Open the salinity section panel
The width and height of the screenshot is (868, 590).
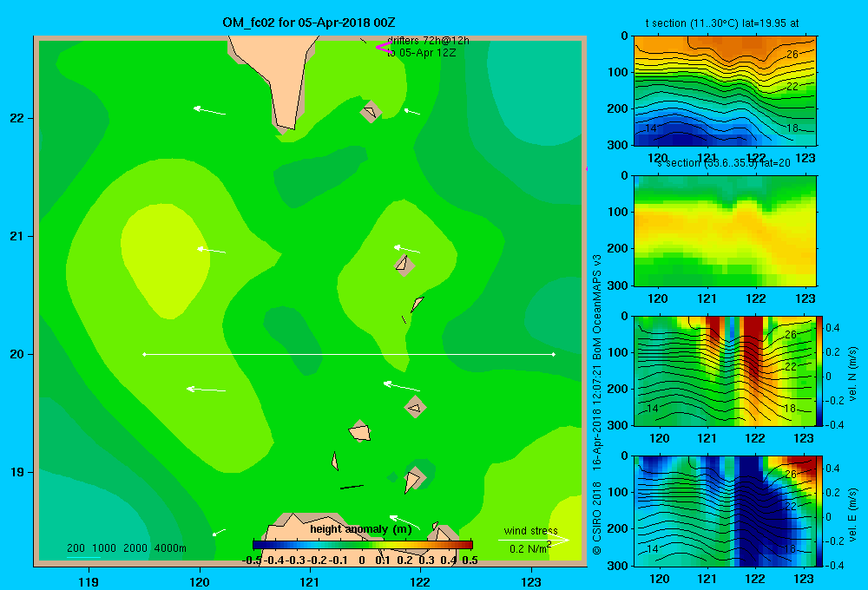[x=725, y=231]
